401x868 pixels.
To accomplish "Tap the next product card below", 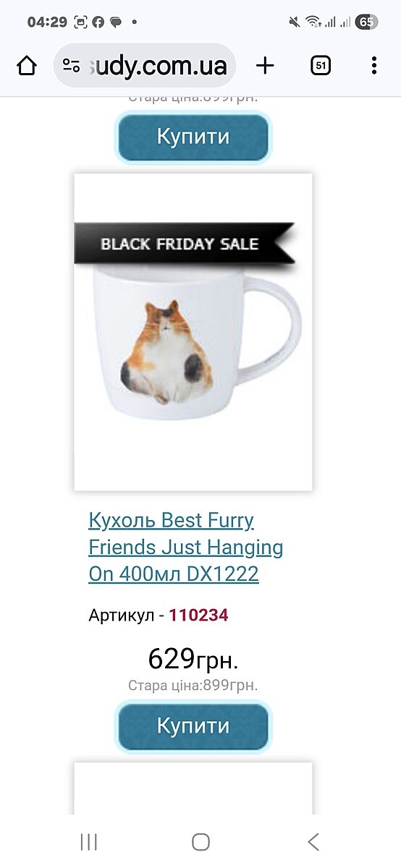I will click(193, 788).
